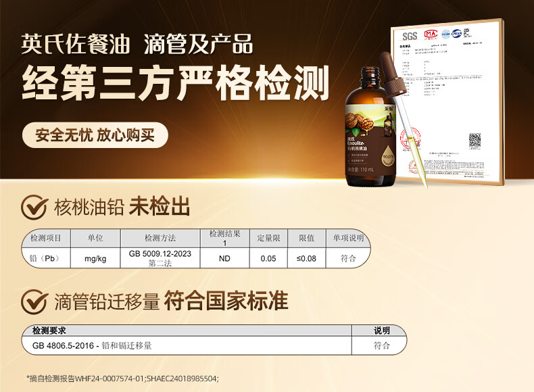Click the walnut oil bottle image
This screenshot has height=392, width=534.
pos(370,127)
